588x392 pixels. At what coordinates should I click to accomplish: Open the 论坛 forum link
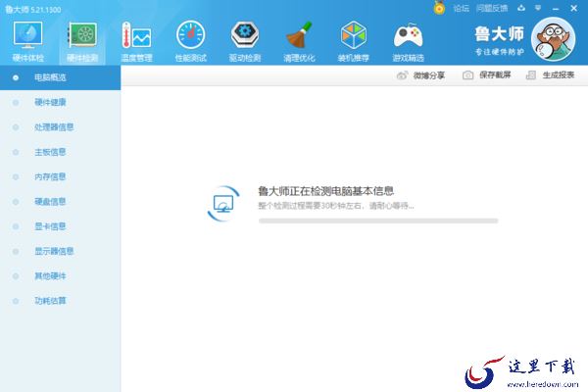(461, 8)
